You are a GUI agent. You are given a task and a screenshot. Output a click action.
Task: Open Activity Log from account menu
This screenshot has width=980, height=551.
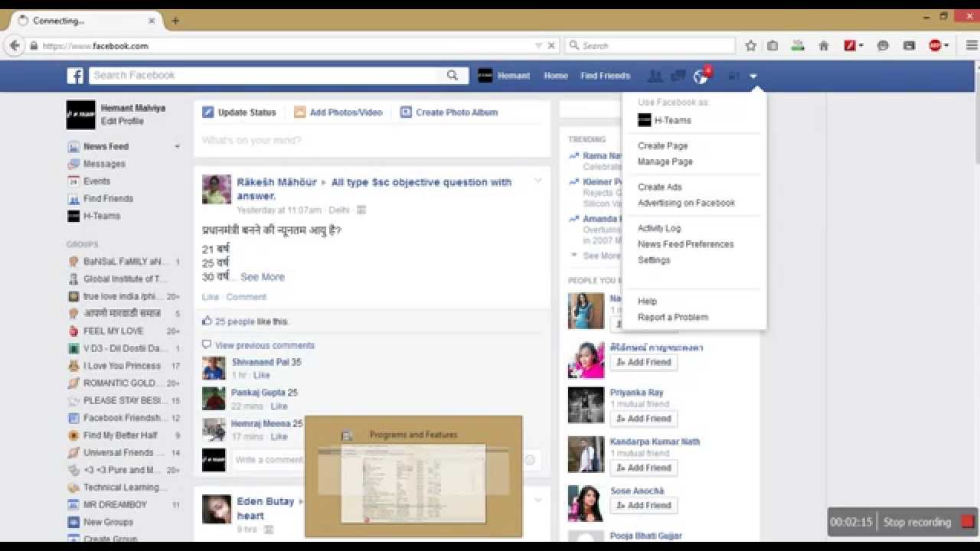coord(659,228)
